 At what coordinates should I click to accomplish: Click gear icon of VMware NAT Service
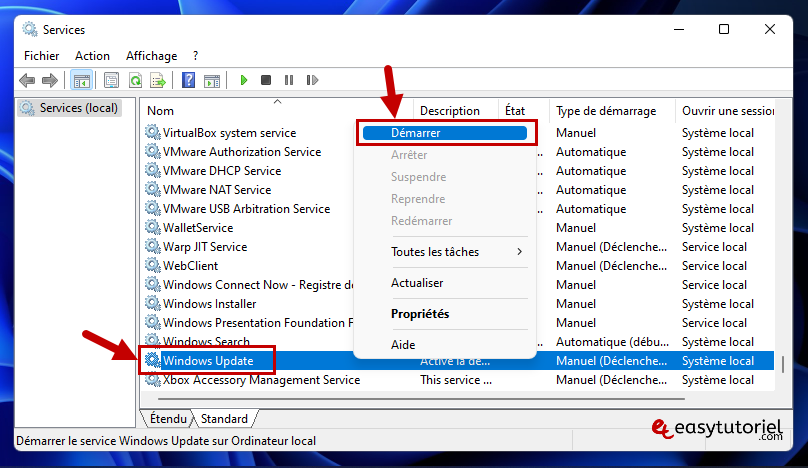click(x=153, y=190)
